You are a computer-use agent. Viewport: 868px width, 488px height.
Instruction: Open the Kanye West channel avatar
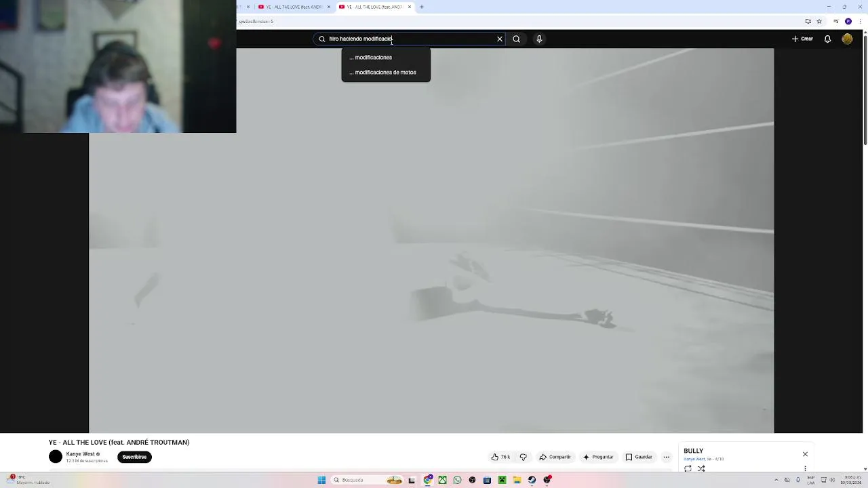[x=56, y=457]
